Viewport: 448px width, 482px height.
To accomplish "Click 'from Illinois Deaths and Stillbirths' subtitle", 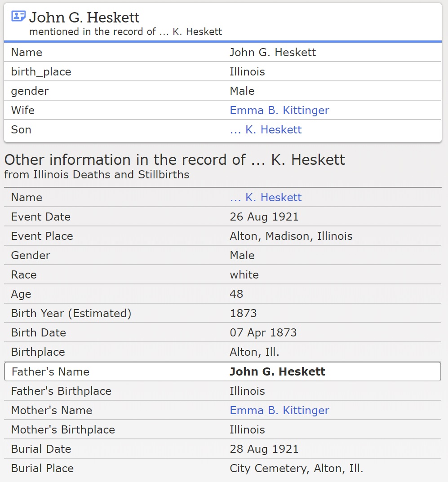I will [97, 174].
